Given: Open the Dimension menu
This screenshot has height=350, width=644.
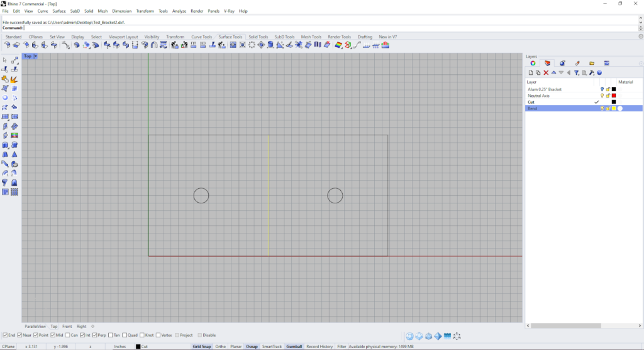Looking at the screenshot, I should pos(122,11).
